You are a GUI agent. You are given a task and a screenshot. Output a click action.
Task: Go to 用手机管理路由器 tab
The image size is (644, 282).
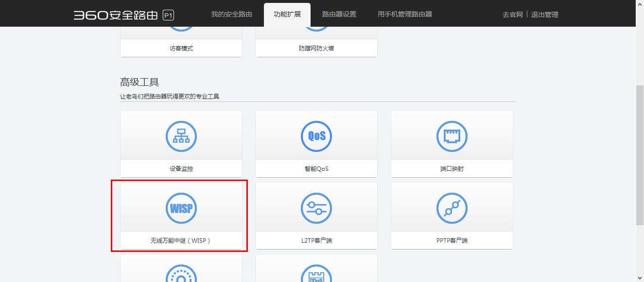click(x=404, y=14)
